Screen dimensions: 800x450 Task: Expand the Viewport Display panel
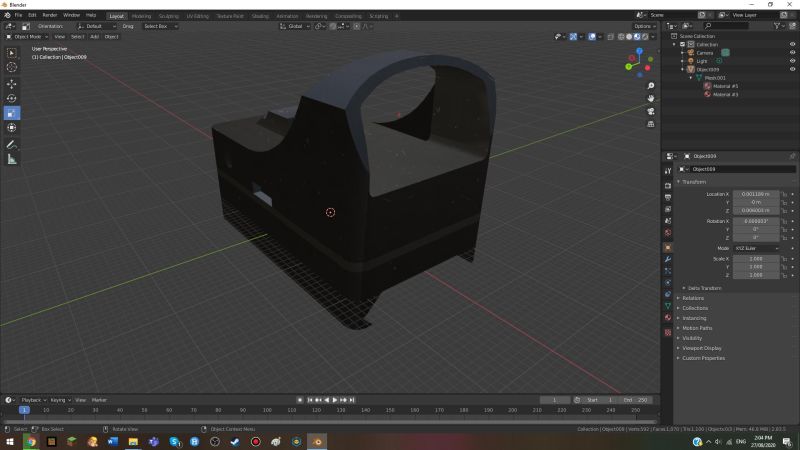701,348
